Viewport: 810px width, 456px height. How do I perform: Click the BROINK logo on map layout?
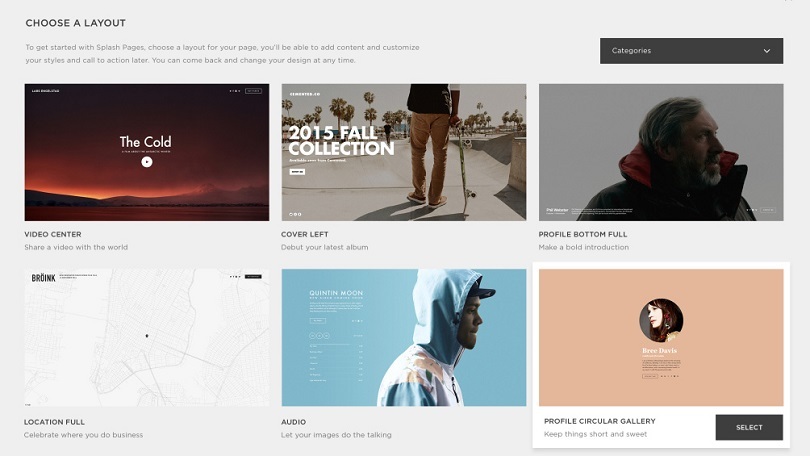(x=43, y=278)
